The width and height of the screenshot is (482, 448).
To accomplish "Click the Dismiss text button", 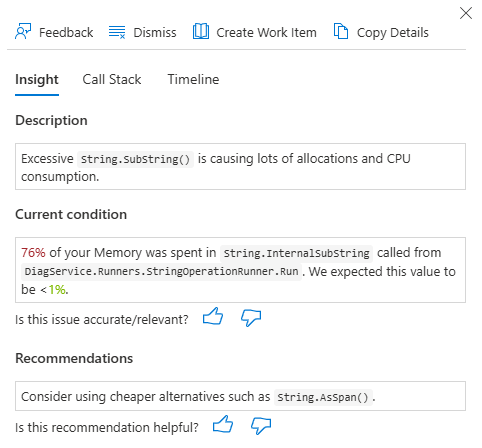I will [155, 33].
